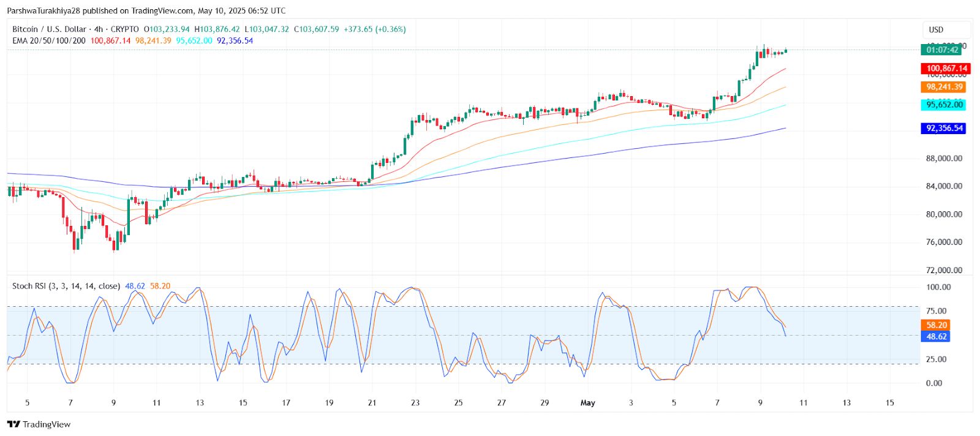Click the orange 58.20 Stoch RSI axis label
Screen dimensions: 980x436
[x=936, y=325]
